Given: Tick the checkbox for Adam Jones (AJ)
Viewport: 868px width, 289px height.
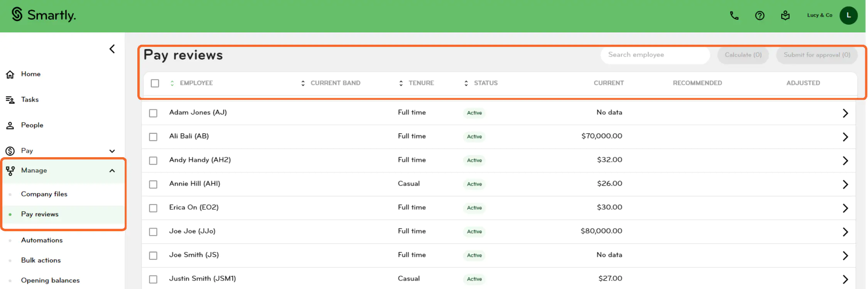Looking at the screenshot, I should (153, 113).
